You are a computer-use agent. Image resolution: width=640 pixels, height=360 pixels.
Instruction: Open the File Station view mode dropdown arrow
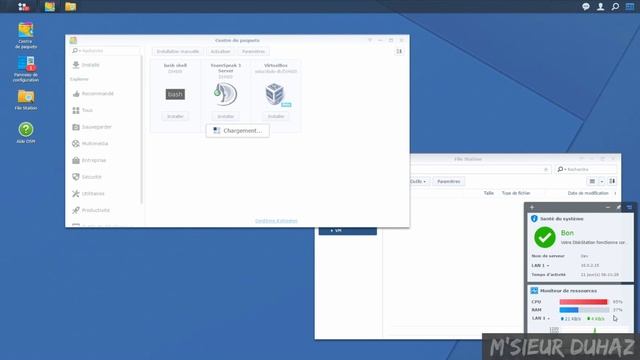tap(602, 181)
